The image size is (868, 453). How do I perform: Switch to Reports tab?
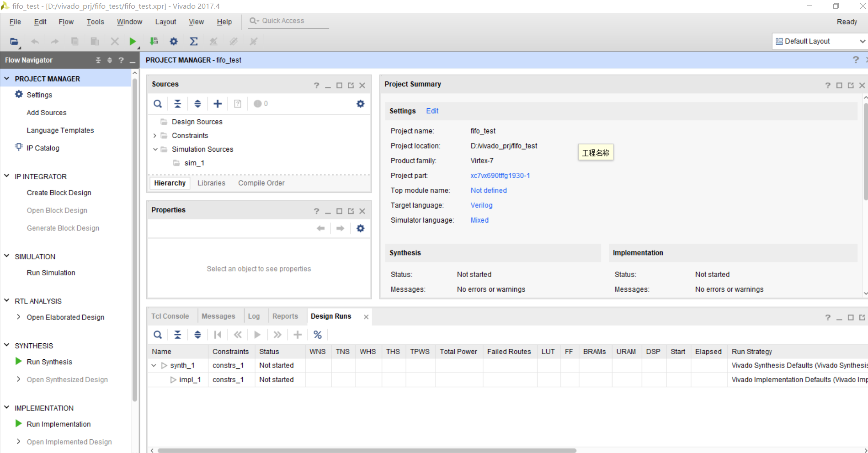click(x=285, y=316)
